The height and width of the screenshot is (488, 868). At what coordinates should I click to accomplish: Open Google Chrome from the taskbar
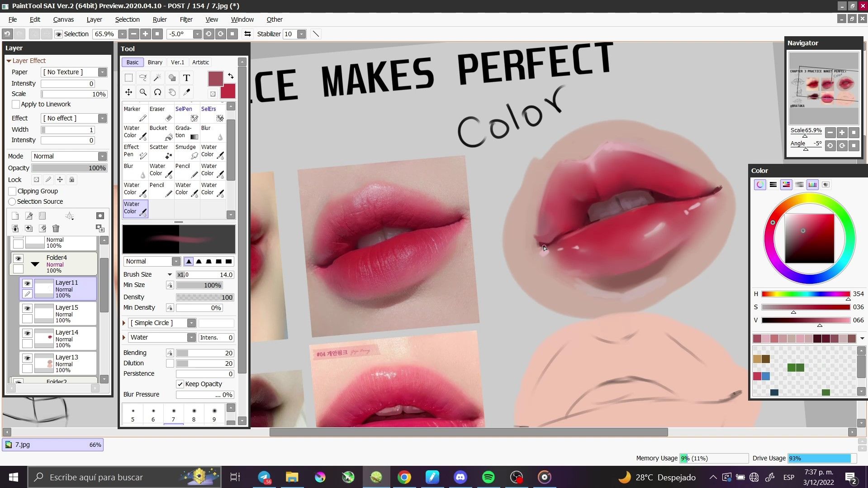tap(404, 477)
